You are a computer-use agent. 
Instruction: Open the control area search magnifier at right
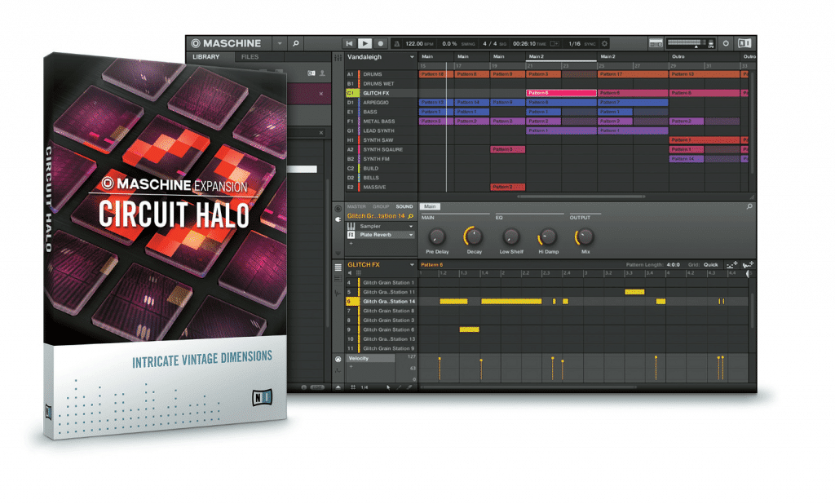pyautogui.click(x=749, y=206)
